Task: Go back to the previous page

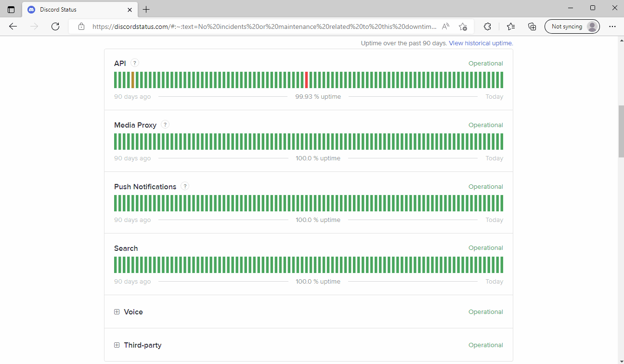Action: [13, 26]
